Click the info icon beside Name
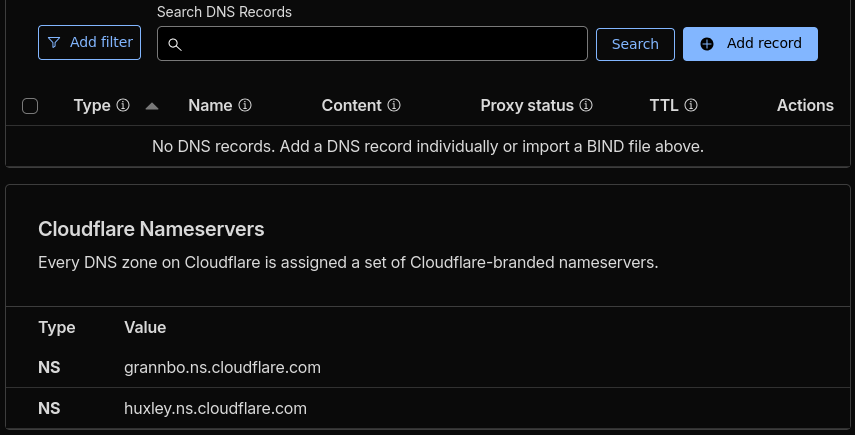The image size is (855, 435). click(x=245, y=105)
